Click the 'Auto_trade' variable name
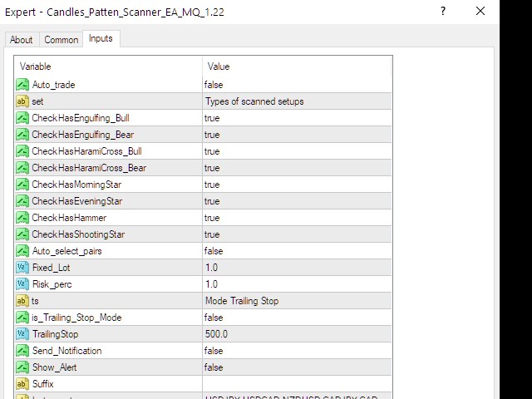Viewport: 532px width, 399px height. (53, 85)
